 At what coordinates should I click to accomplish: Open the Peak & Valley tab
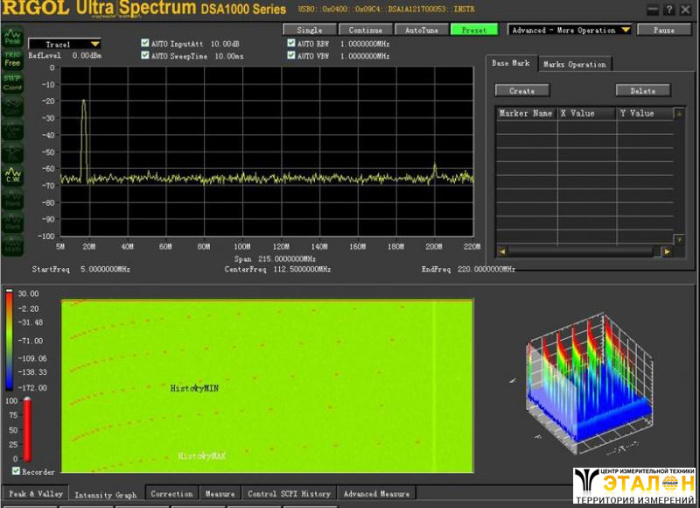(x=35, y=494)
